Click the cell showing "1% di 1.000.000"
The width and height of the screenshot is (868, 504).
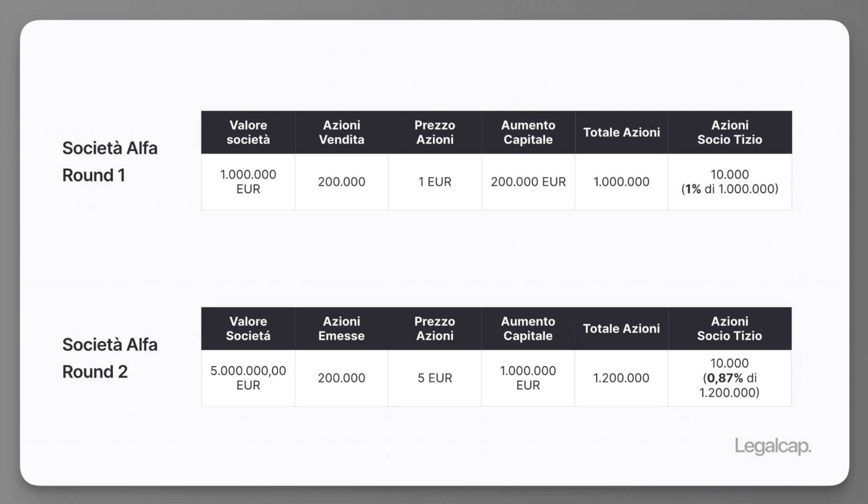click(x=729, y=182)
